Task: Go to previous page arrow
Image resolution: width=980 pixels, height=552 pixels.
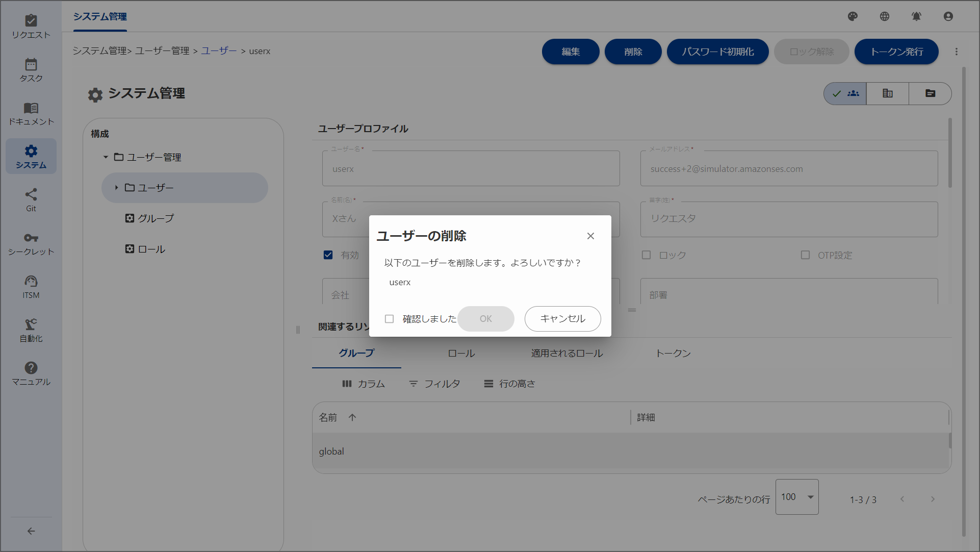Action: tap(902, 499)
